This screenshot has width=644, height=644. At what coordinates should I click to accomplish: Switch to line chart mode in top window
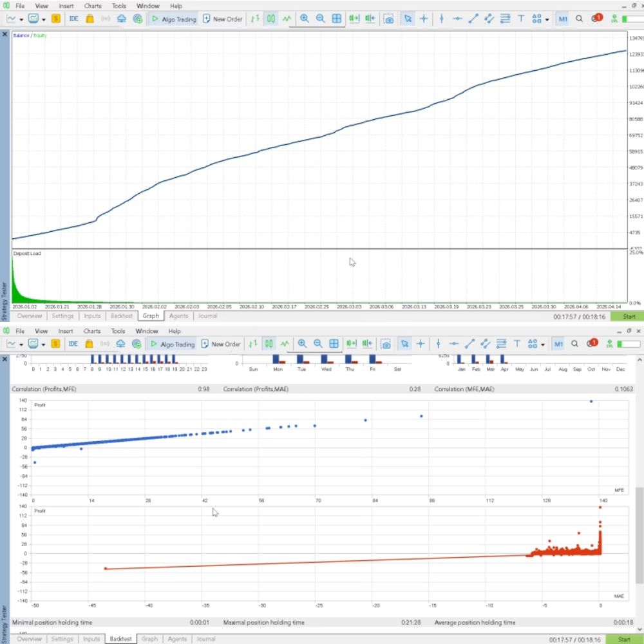(x=287, y=19)
